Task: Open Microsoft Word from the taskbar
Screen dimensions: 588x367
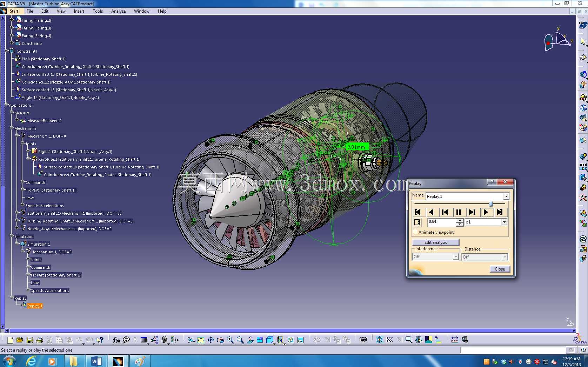Action: click(x=96, y=361)
